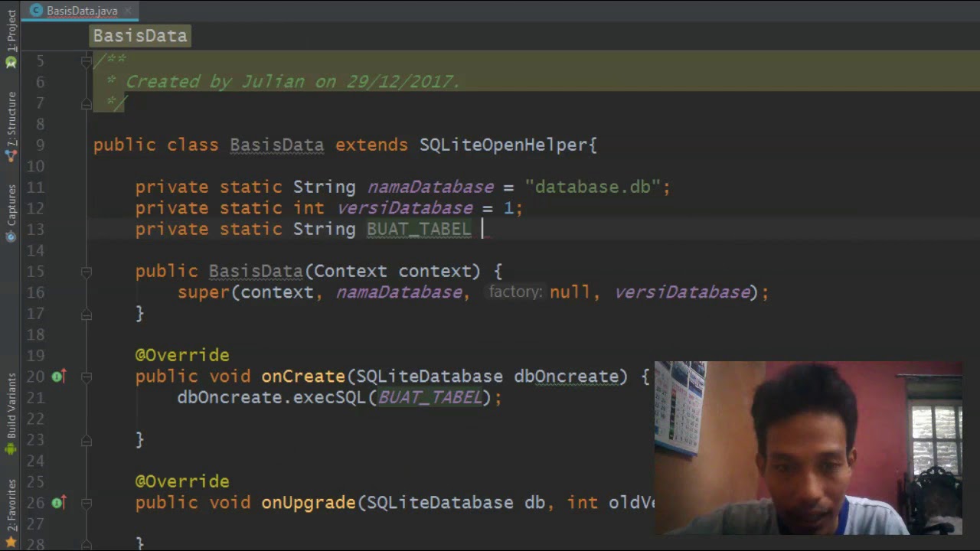
Task: Open the Captures tool window
Action: click(11, 213)
